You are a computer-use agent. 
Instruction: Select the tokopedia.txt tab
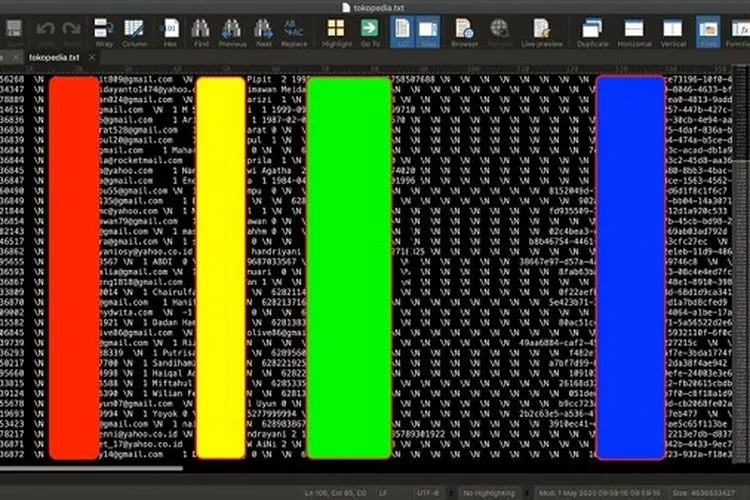click(x=54, y=57)
